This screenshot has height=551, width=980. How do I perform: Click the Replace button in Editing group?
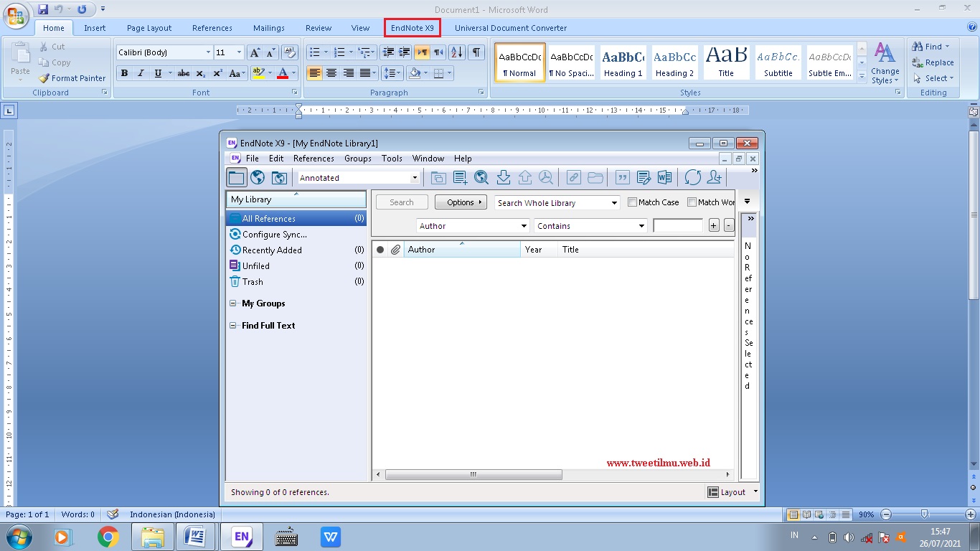(x=933, y=62)
